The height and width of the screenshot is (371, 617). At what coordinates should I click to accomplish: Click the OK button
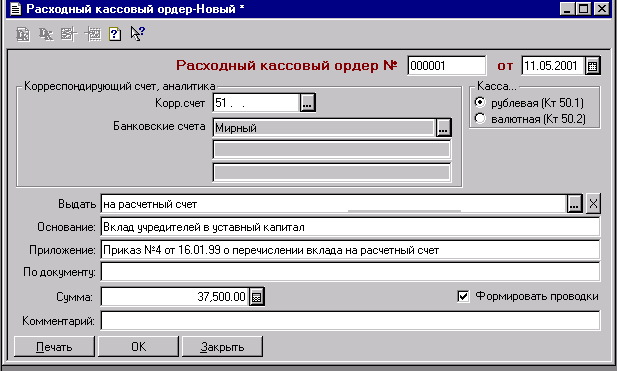point(139,347)
